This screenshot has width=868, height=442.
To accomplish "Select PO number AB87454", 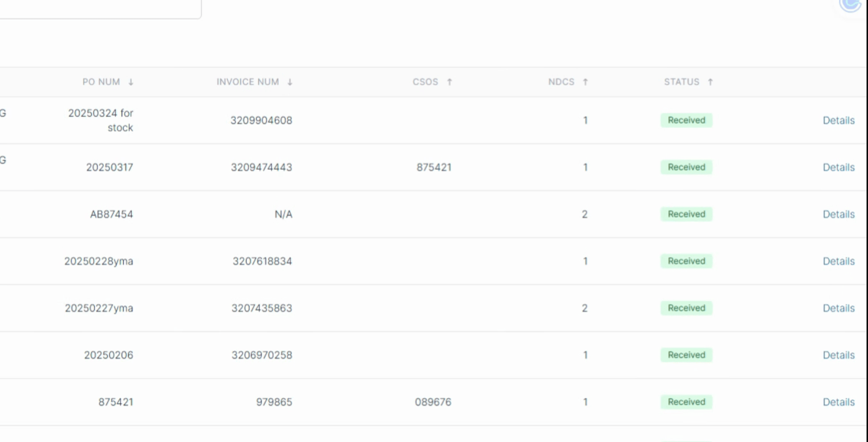I will point(111,214).
